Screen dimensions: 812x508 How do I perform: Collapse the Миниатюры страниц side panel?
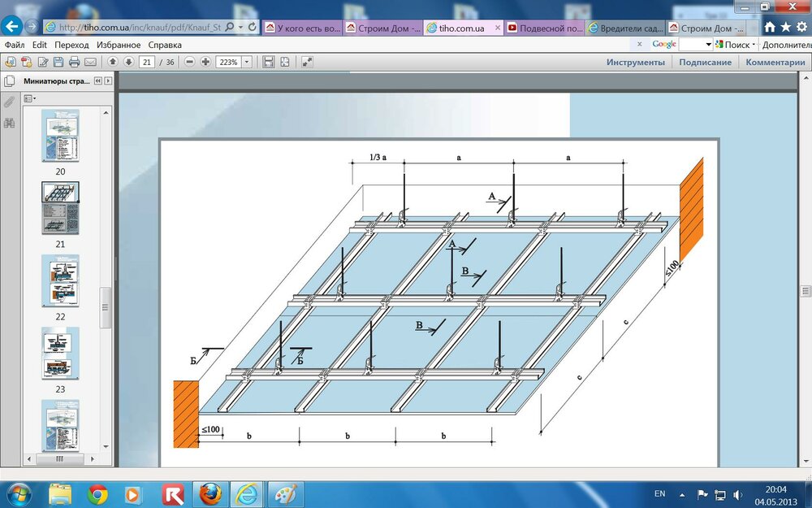(x=98, y=81)
